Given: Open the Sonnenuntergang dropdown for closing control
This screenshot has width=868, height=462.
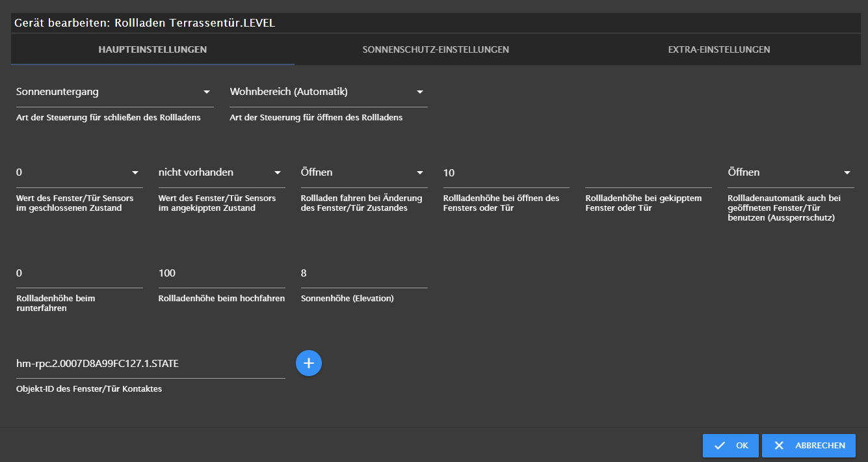Looking at the screenshot, I should click(115, 92).
